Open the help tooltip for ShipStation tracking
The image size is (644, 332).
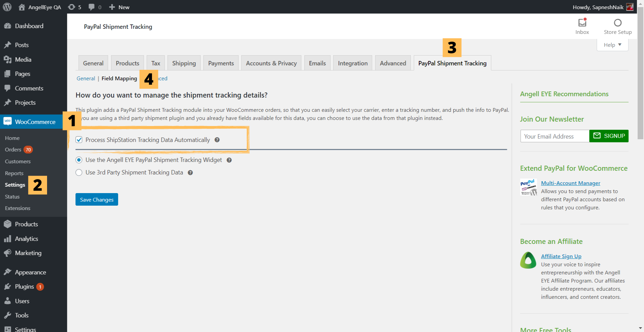tap(217, 140)
